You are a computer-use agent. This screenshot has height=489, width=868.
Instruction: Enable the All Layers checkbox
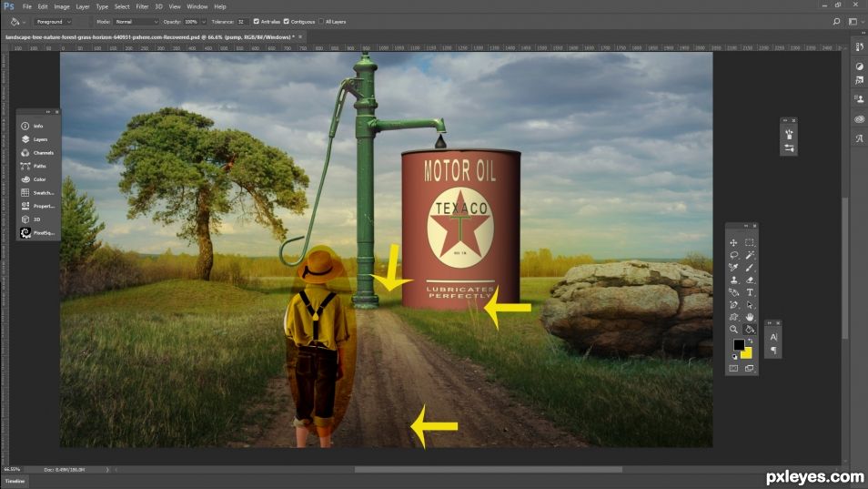tap(320, 22)
